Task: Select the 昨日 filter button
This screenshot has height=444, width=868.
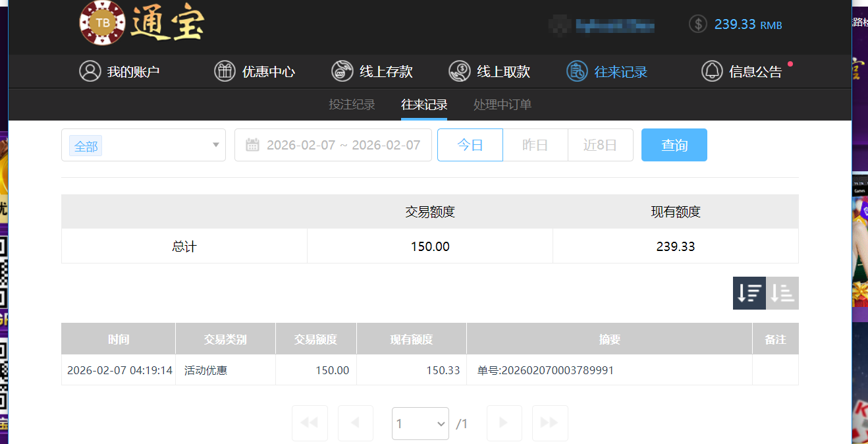Action: point(535,144)
